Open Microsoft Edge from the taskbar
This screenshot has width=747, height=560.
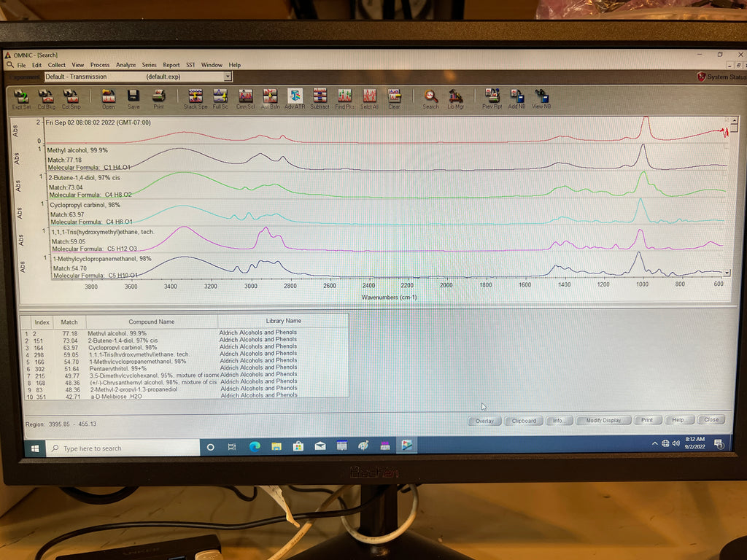point(255,447)
